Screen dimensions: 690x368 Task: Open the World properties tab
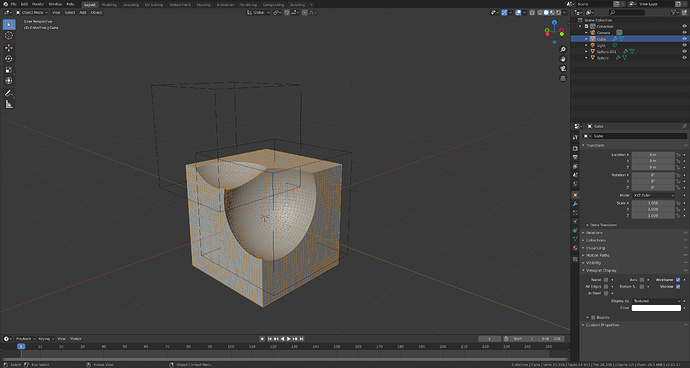pos(575,184)
